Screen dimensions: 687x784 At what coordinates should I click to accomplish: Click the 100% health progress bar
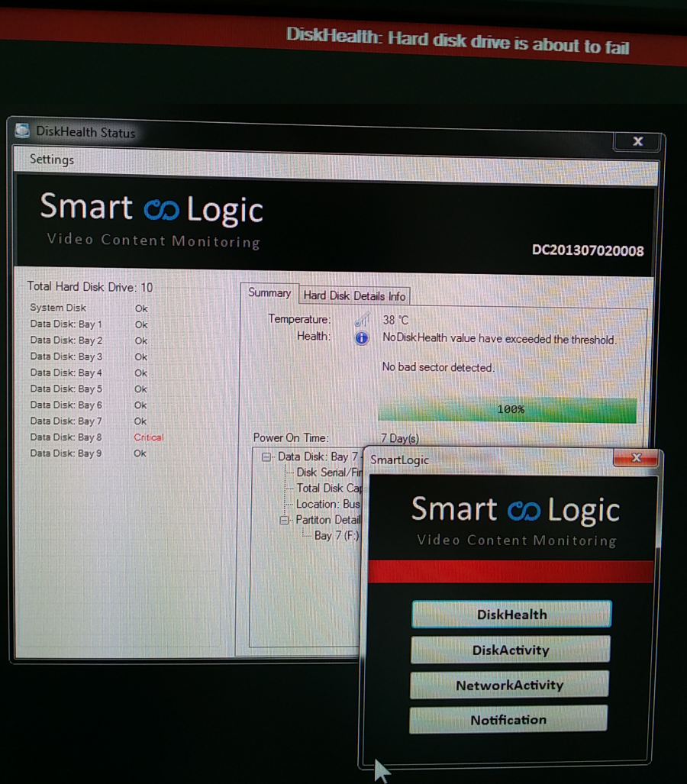[507, 410]
